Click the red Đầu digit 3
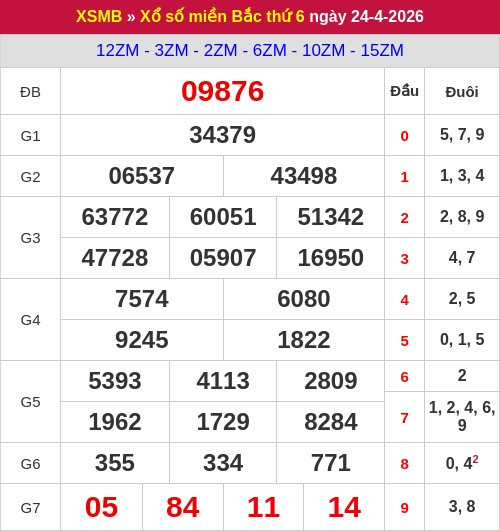The width and height of the screenshot is (500, 531). 404,259
